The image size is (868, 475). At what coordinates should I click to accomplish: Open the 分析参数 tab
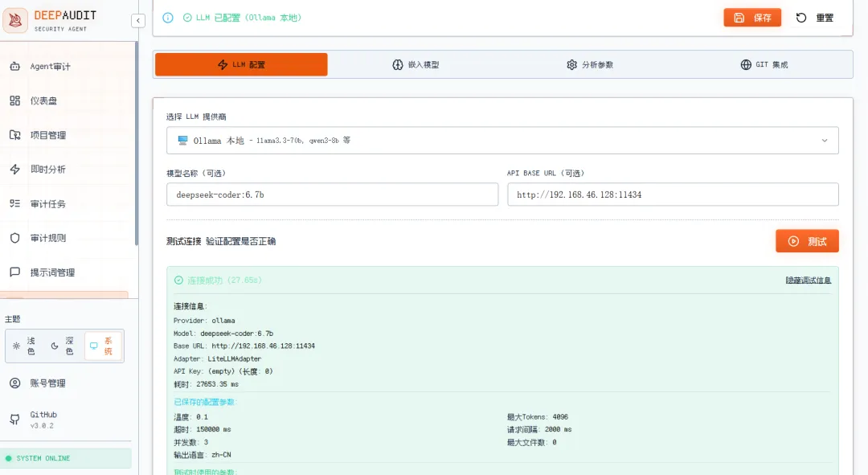[x=590, y=65]
